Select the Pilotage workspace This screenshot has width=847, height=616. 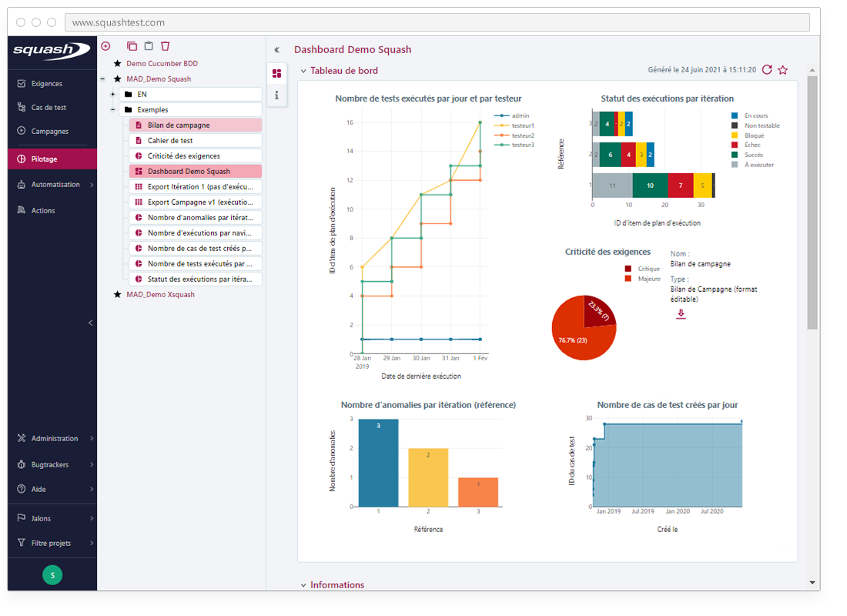click(52, 159)
